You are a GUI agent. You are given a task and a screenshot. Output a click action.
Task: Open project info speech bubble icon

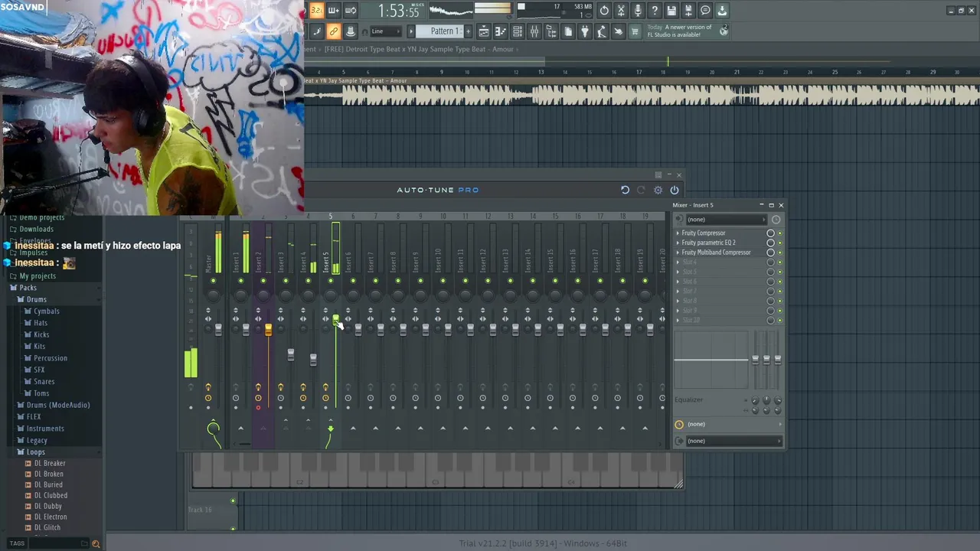point(705,11)
